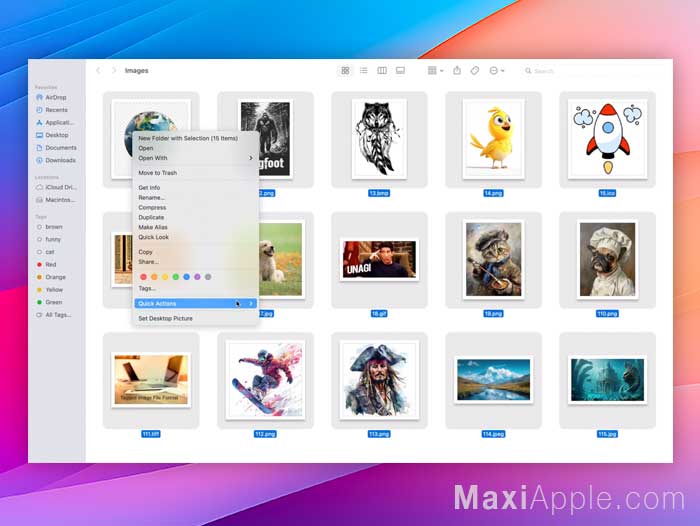The height and width of the screenshot is (526, 700).
Task: Select the mountain lake thumbnail 114.jpeg
Action: click(x=493, y=380)
